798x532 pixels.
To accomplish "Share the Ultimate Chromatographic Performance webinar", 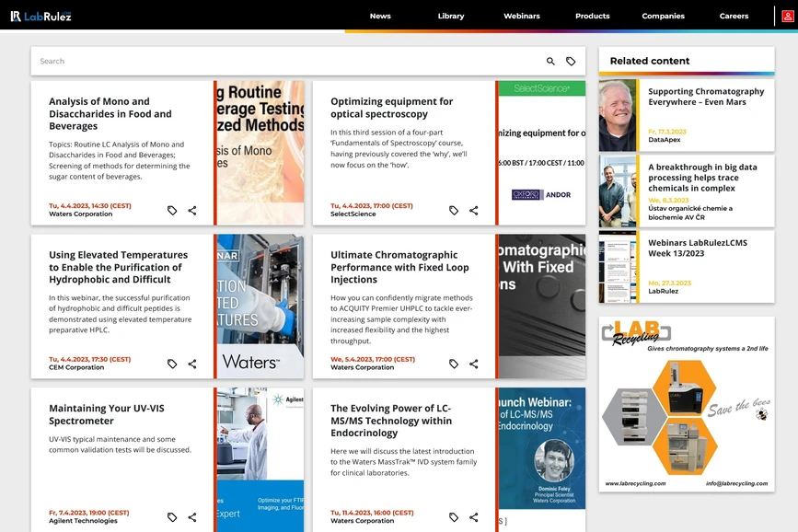I will 474,364.
